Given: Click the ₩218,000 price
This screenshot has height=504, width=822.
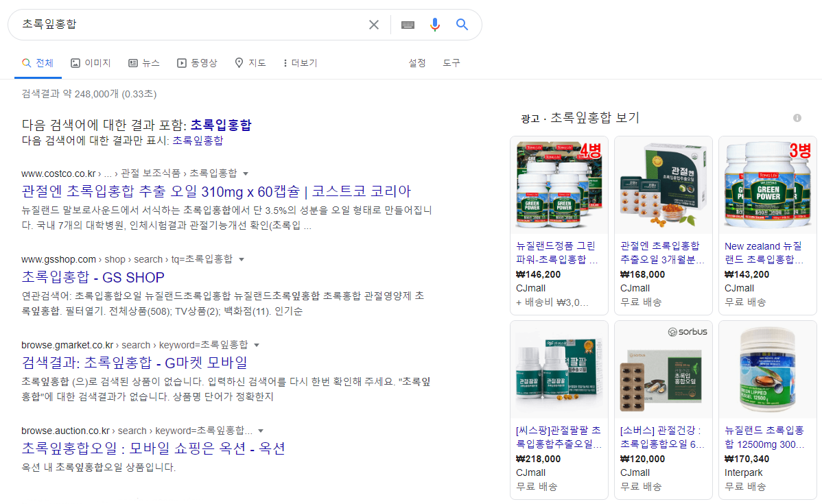Looking at the screenshot, I should [x=539, y=459].
